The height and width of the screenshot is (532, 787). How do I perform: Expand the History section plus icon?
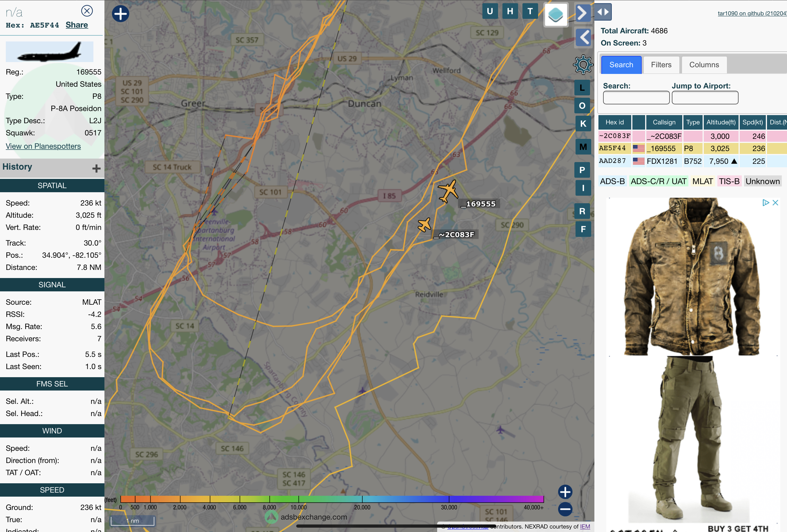click(97, 168)
